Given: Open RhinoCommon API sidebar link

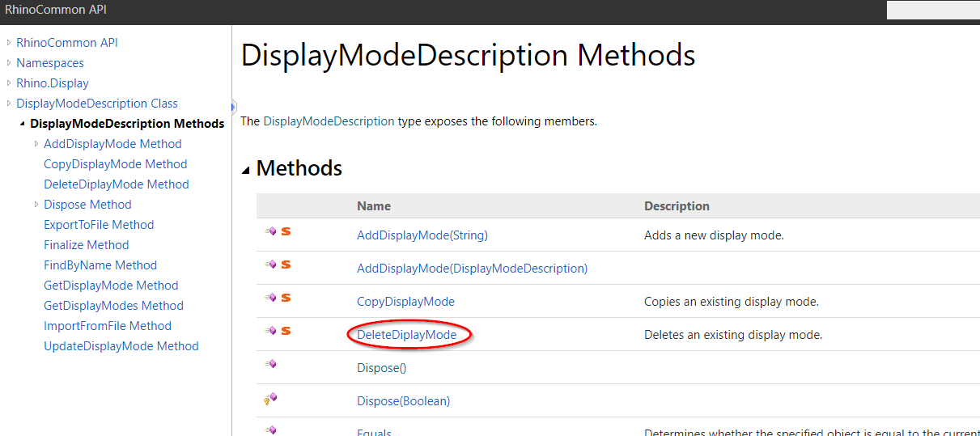Looking at the screenshot, I should click(67, 43).
